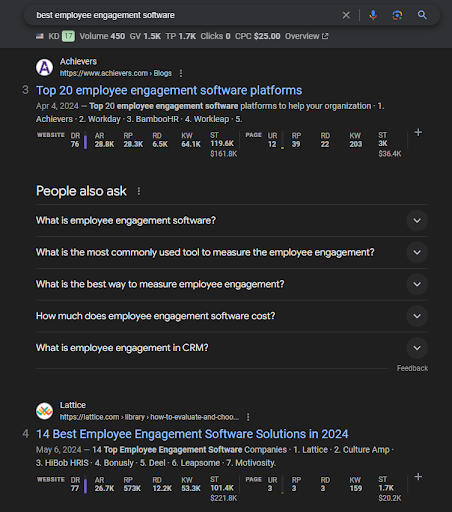Click Lattice page ST 1.7K value

[x=386, y=488]
